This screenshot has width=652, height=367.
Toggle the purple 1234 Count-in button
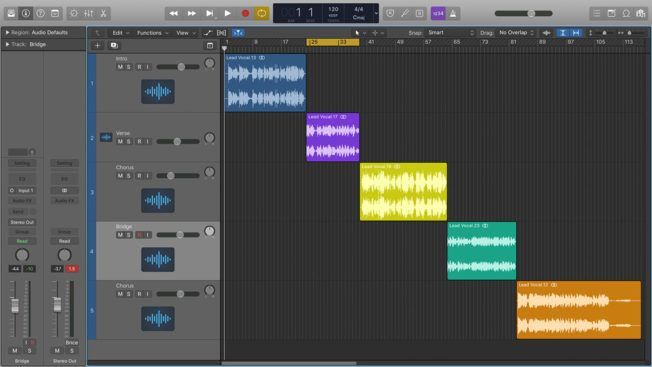pos(438,13)
